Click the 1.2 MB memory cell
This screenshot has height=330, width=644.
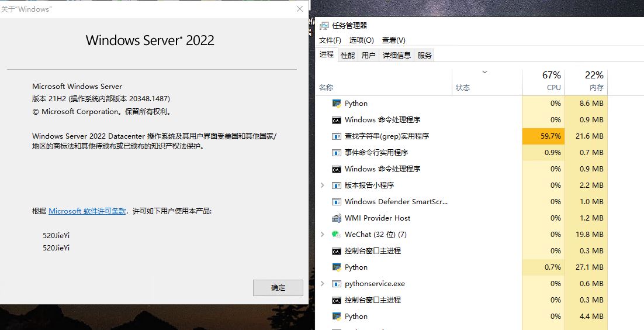click(x=586, y=218)
